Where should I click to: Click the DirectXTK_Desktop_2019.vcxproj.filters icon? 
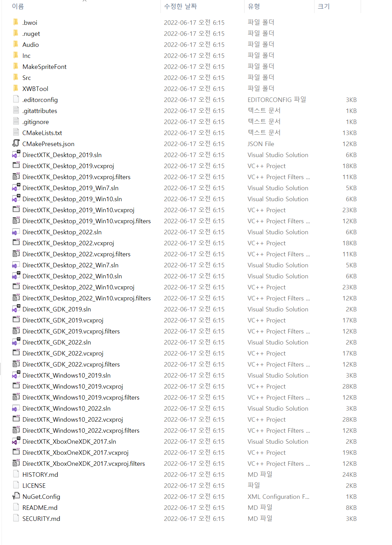tap(16, 177)
